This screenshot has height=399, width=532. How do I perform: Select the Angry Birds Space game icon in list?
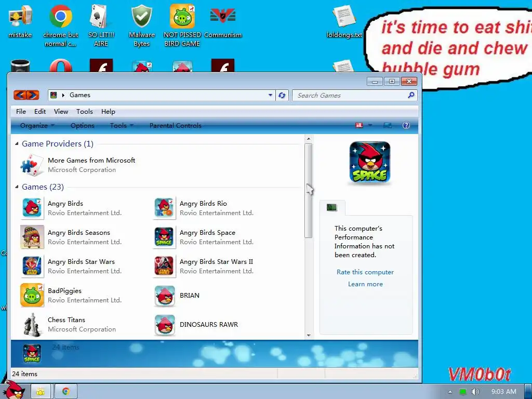[x=164, y=237]
